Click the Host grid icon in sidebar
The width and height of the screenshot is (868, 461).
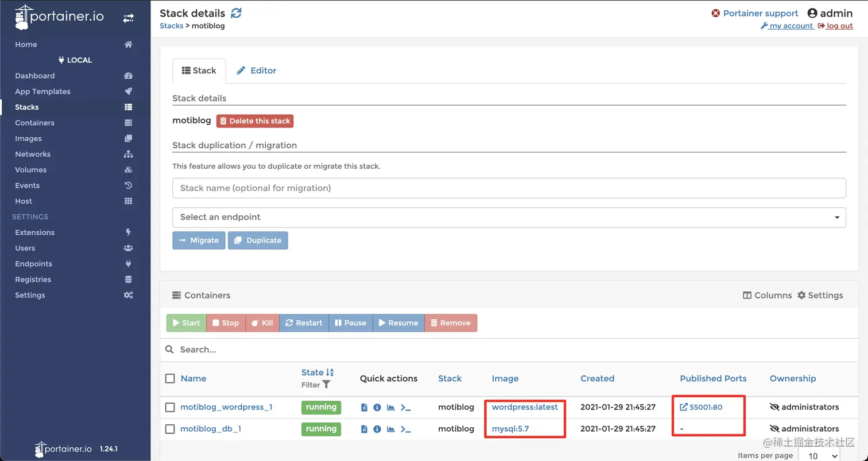coord(128,201)
